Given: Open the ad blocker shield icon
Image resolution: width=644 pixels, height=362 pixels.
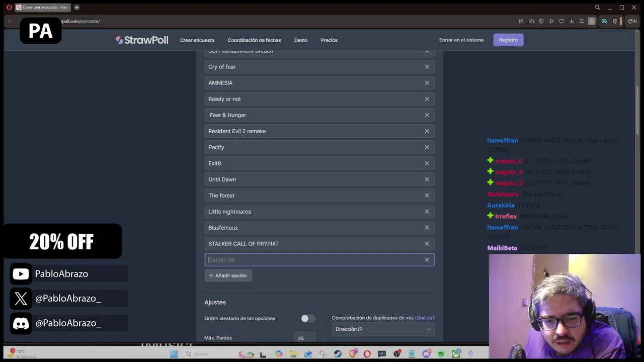Looking at the screenshot, I should (x=541, y=21).
